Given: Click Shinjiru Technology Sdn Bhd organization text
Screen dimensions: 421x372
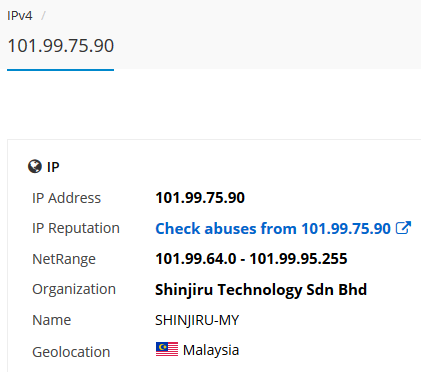Looking at the screenshot, I should pos(261,290).
